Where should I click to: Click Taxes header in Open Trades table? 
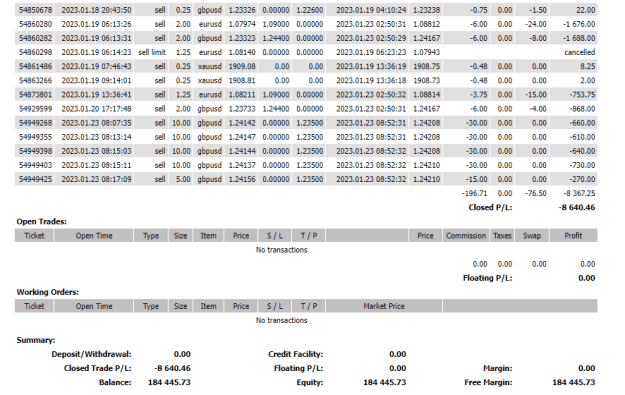502,236
